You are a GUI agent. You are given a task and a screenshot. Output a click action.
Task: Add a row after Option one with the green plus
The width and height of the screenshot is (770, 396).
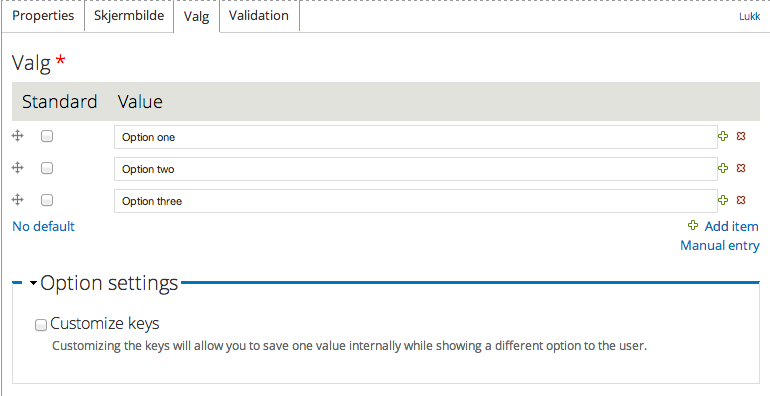(x=723, y=136)
